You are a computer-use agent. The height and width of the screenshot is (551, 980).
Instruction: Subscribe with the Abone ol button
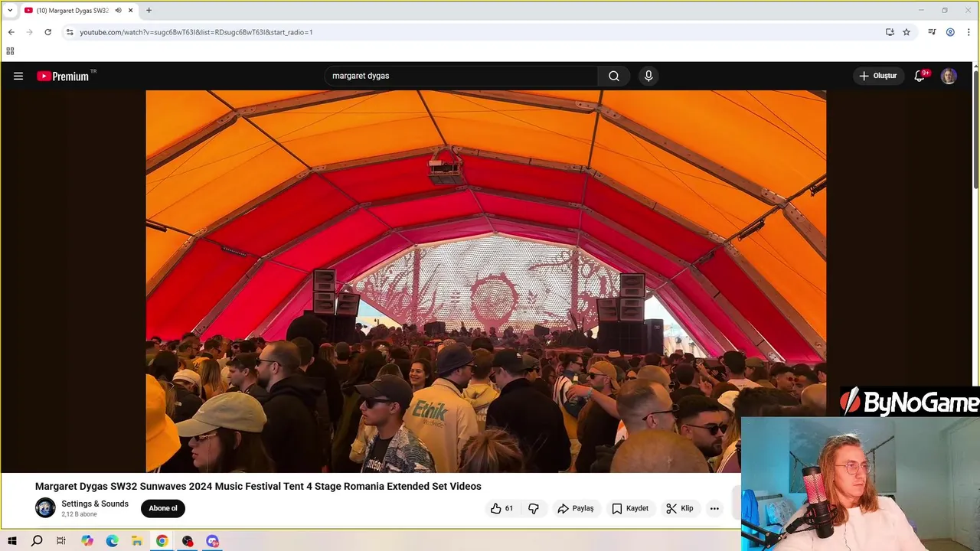[x=163, y=508]
